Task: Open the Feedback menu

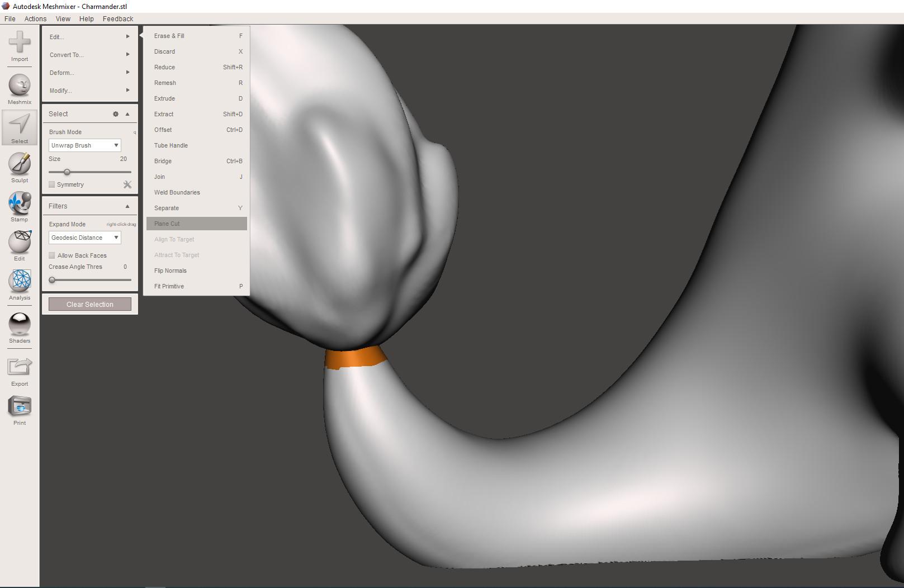Action: [118, 18]
